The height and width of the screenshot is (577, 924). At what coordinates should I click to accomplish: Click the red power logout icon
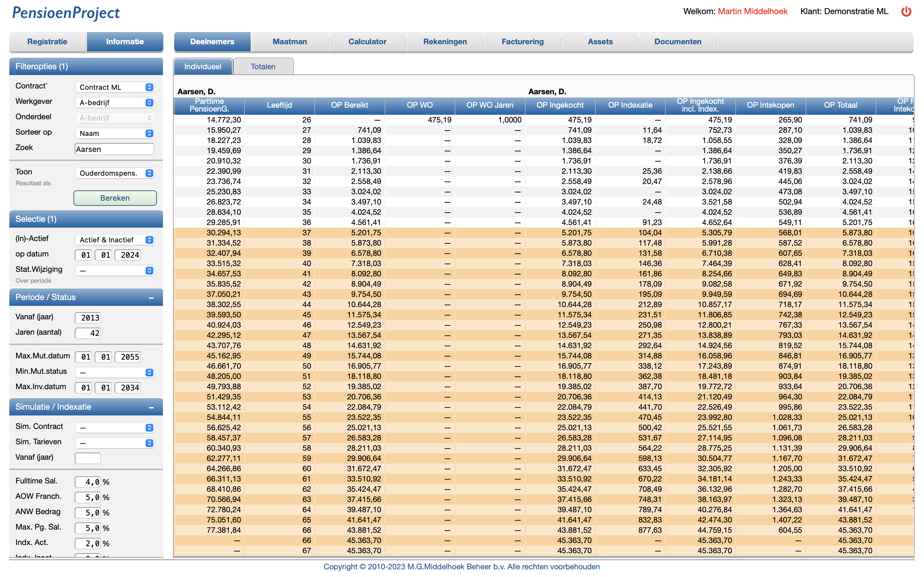(906, 12)
